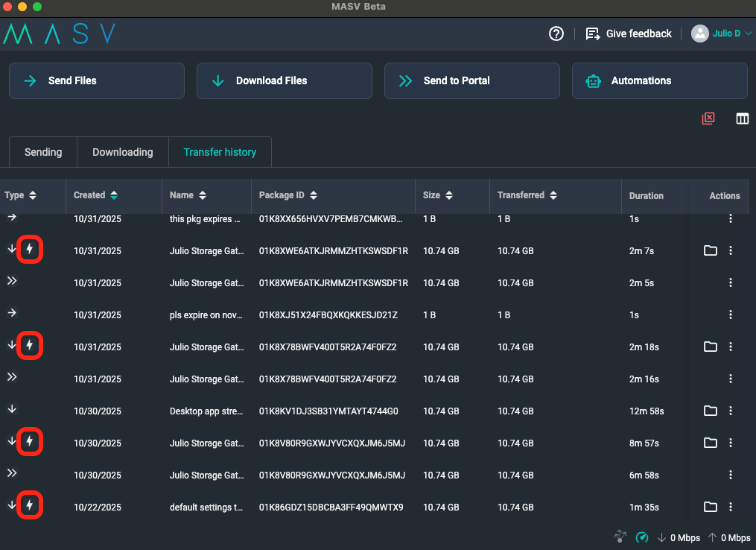
Task: Click the network icon in bottom status bar
Action: coord(620,536)
